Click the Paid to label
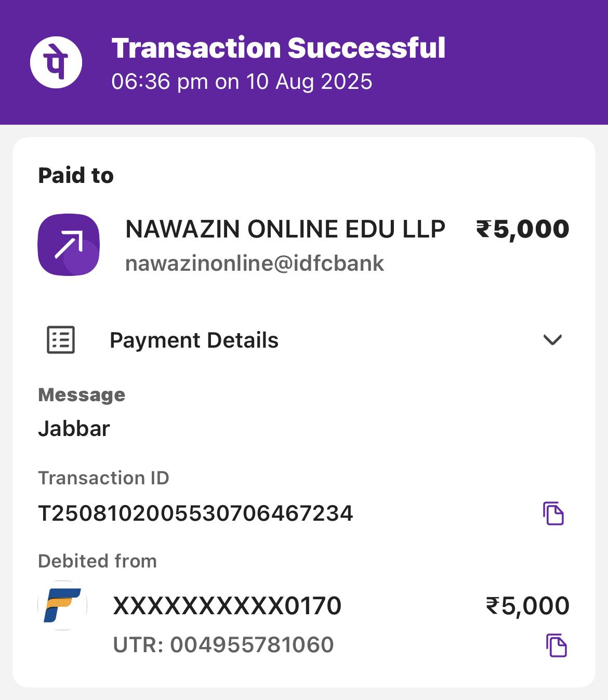Viewport: 608px width, 700px height. 76,176
